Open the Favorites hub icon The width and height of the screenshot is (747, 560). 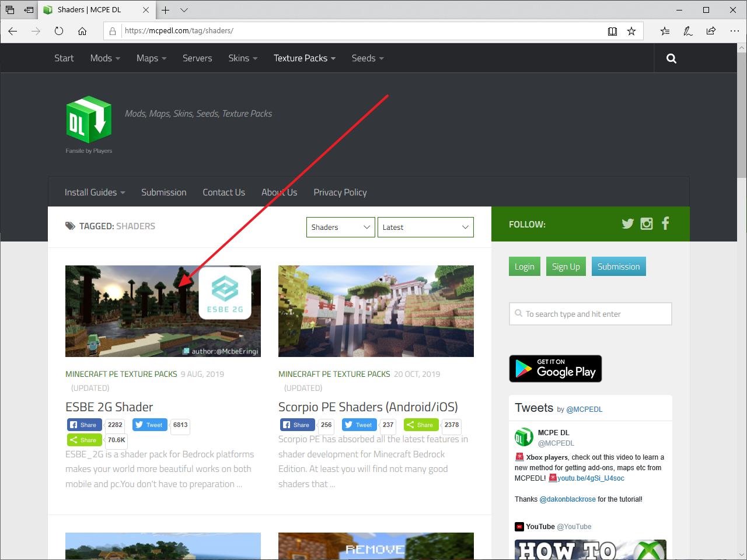pyautogui.click(x=665, y=31)
